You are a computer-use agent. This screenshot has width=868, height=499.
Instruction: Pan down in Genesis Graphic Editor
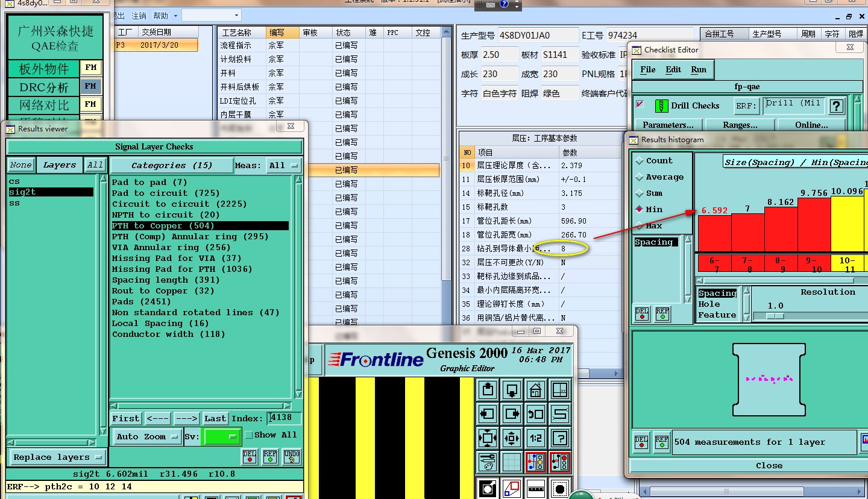pyautogui.click(x=512, y=391)
